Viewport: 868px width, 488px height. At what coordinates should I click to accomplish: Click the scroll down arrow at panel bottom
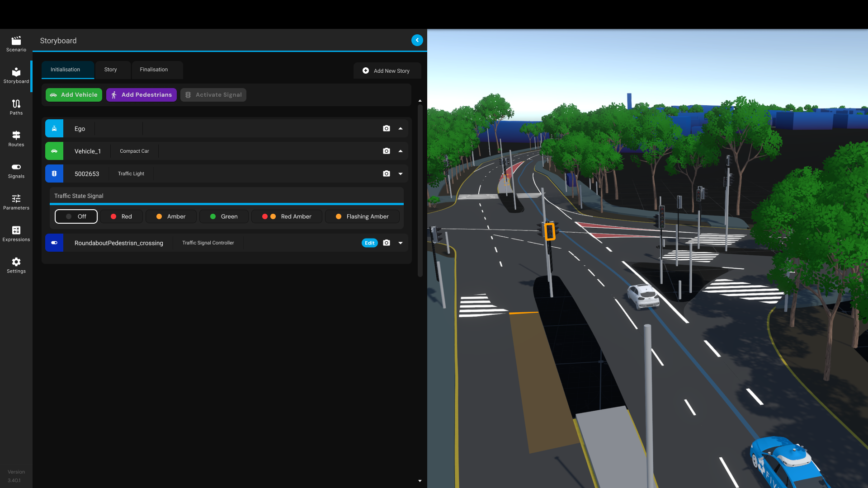point(420,481)
